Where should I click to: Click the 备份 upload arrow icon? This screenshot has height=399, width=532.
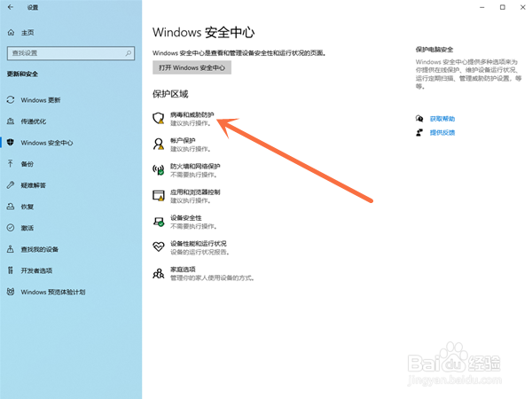point(11,163)
